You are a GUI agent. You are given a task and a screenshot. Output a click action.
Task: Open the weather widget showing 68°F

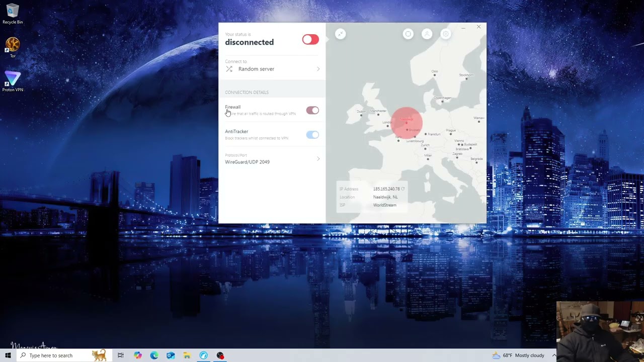pyautogui.click(x=518, y=355)
